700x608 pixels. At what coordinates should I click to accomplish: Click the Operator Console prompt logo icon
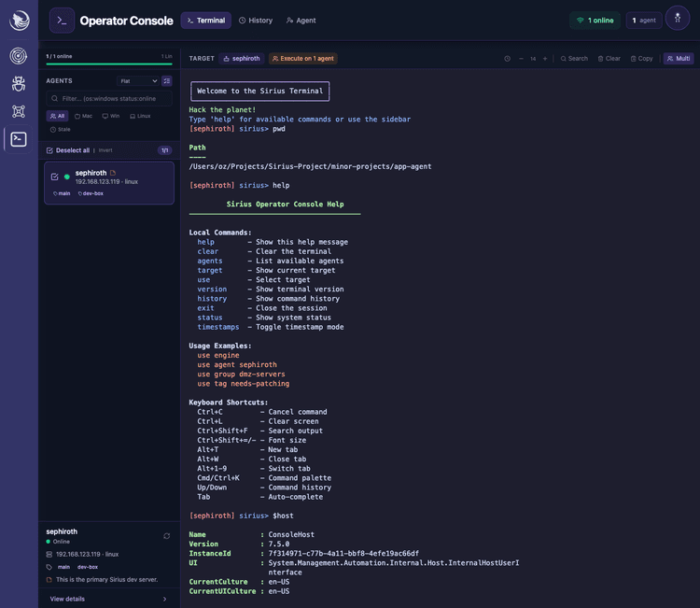[x=62, y=21]
